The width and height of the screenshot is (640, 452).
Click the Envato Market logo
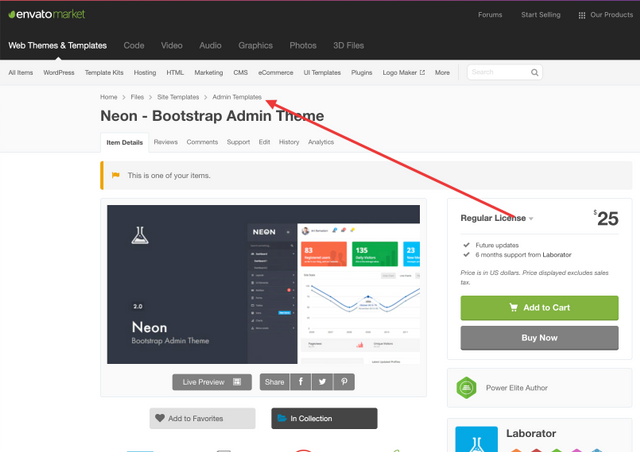coord(46,15)
